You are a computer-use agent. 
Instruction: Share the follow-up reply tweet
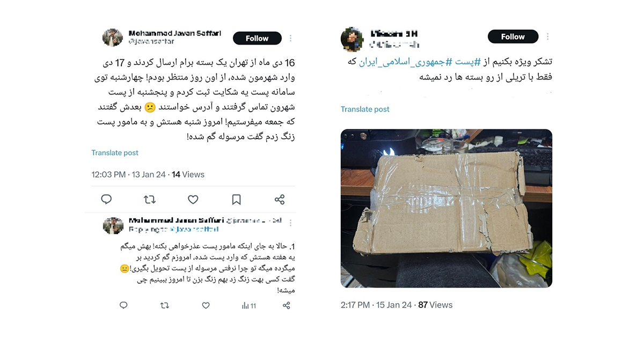click(287, 305)
